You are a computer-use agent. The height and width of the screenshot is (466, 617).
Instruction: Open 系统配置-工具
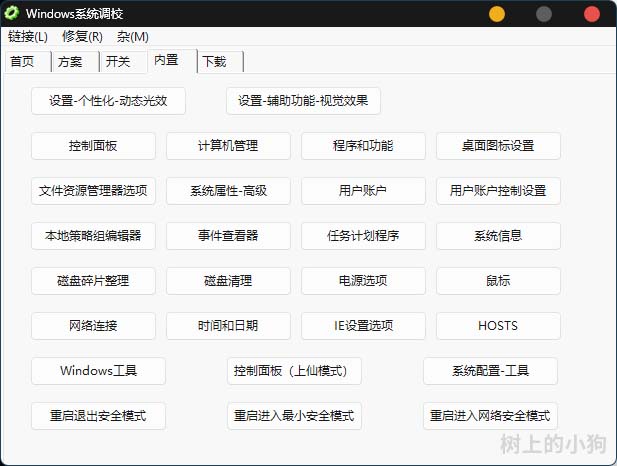tap(490, 371)
